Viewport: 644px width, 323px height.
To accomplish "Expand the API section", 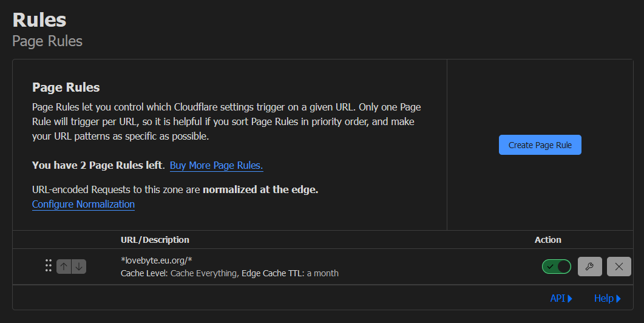I will click(x=561, y=298).
